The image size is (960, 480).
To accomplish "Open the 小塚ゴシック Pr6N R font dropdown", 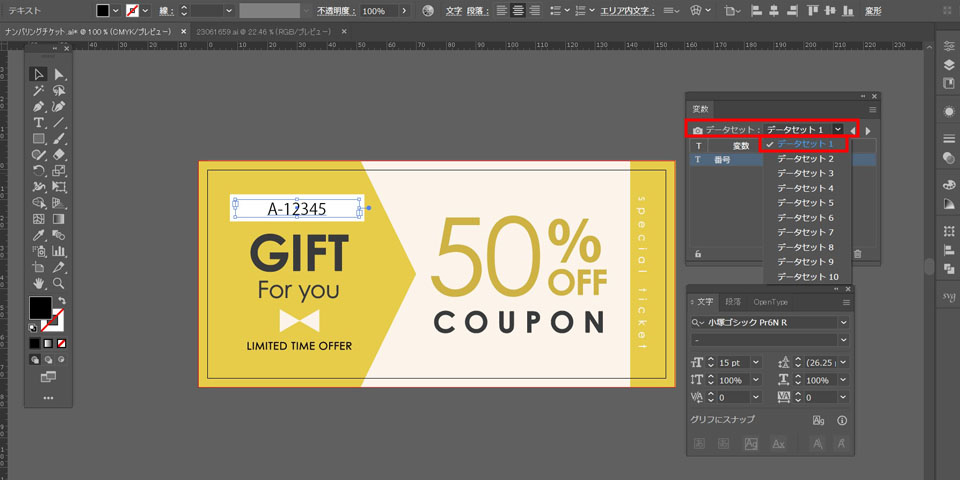I will tap(844, 322).
